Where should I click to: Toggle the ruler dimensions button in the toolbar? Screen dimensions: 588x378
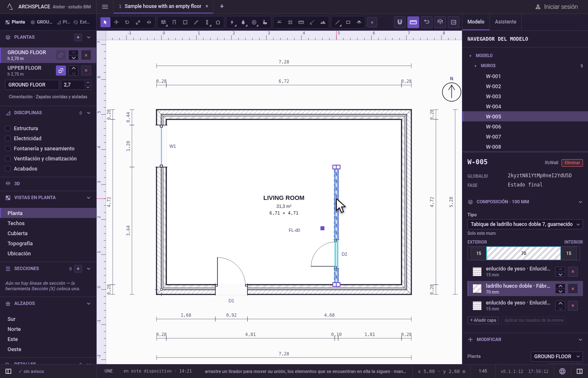pos(413,22)
